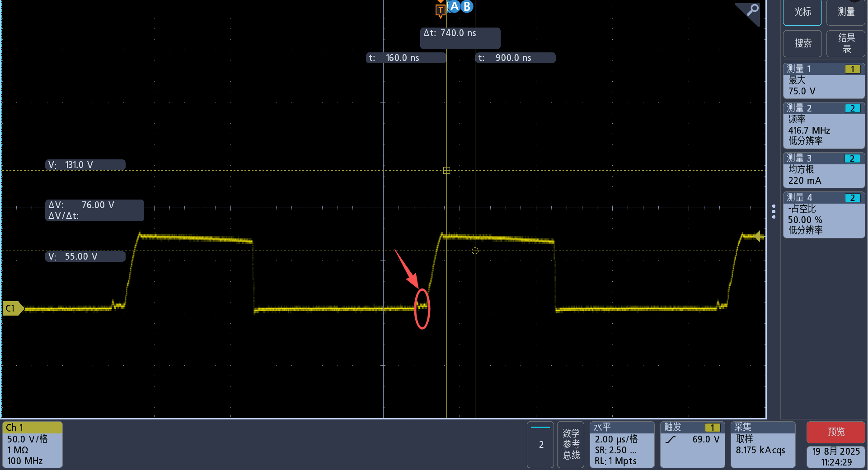868x470 pixels.
Task: Click the 搜索 search button
Action: [802, 43]
